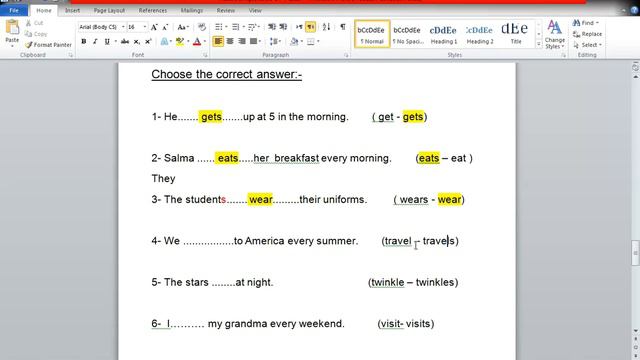This screenshot has width=640, height=360.
Task: Switch to the Mailings tab
Action: tap(191, 10)
